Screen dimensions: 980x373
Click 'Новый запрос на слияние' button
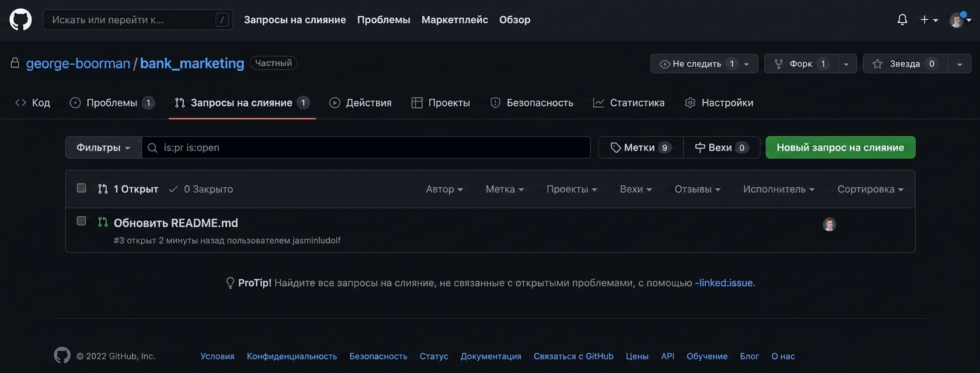pos(841,147)
